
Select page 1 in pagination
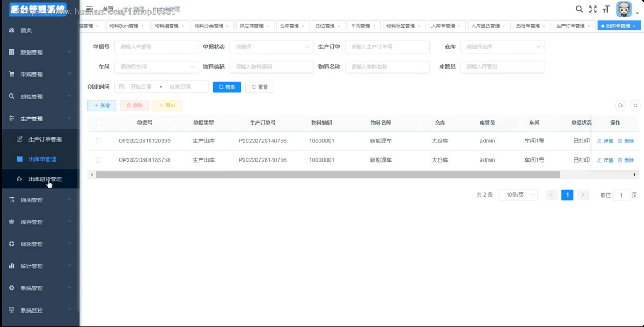(567, 195)
